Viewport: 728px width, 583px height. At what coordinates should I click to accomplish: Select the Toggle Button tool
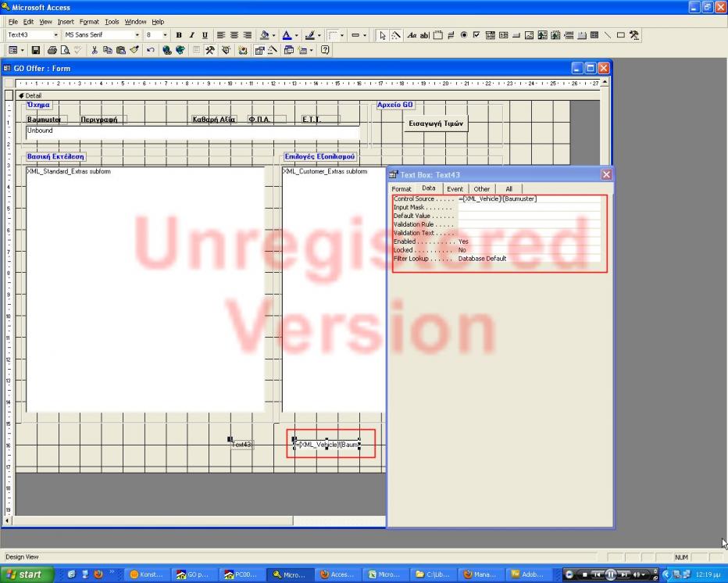pos(451,35)
